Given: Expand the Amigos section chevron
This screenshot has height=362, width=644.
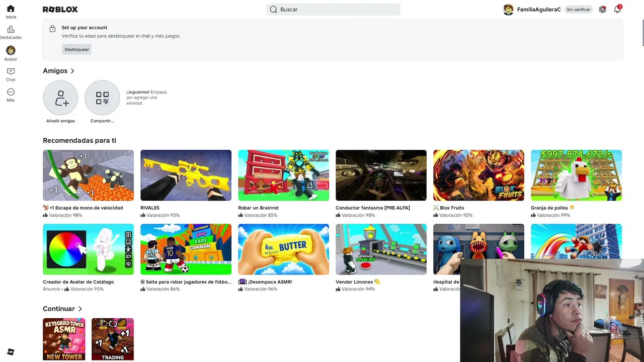Looking at the screenshot, I should 72,71.
